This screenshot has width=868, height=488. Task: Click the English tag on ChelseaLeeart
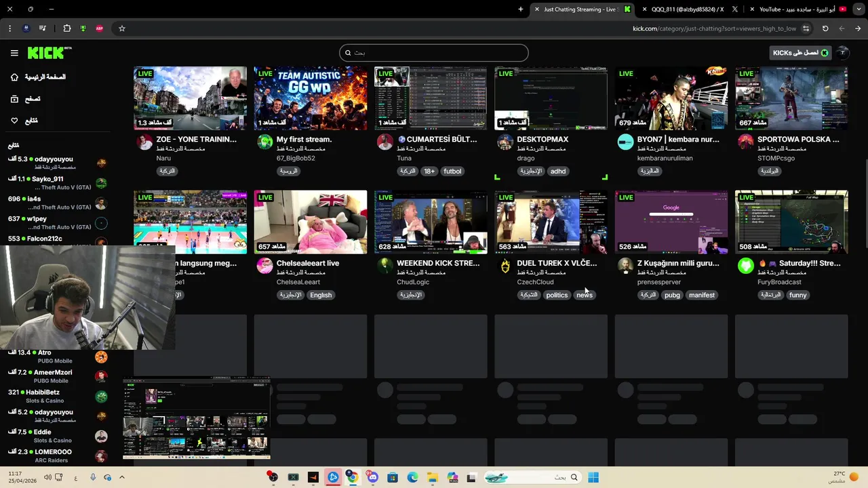(x=321, y=295)
